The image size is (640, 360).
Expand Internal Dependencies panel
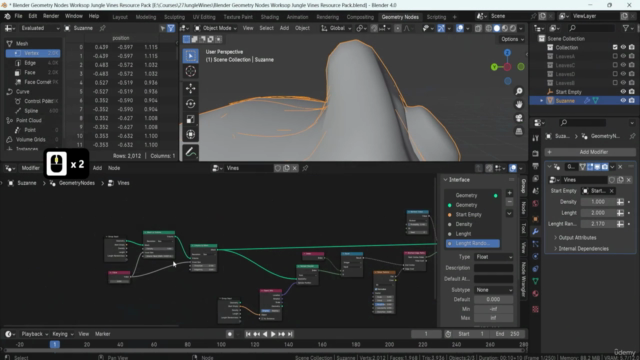click(x=584, y=249)
